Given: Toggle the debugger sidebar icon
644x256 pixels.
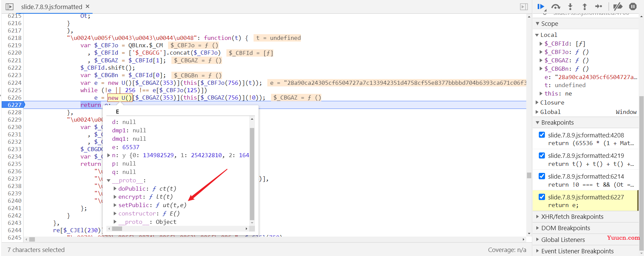Looking at the screenshot, I should point(524,7).
